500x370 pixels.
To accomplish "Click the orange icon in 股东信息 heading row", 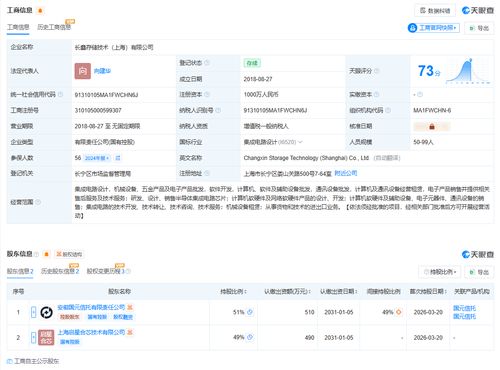I will tap(46, 254).
